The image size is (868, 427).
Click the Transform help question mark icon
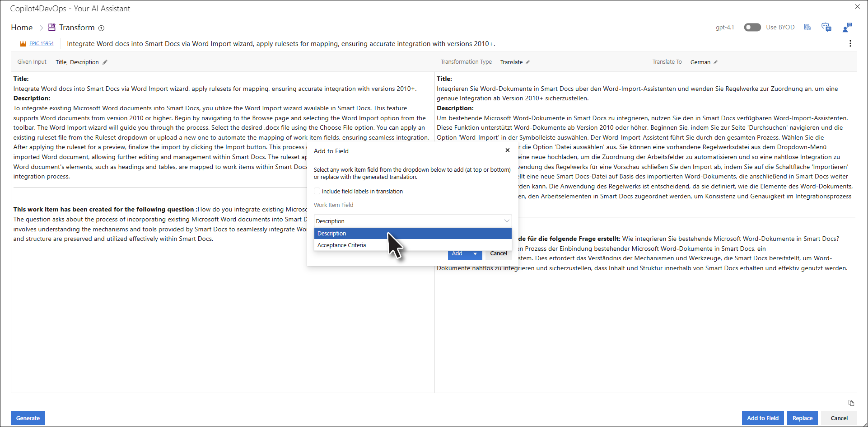click(x=102, y=28)
